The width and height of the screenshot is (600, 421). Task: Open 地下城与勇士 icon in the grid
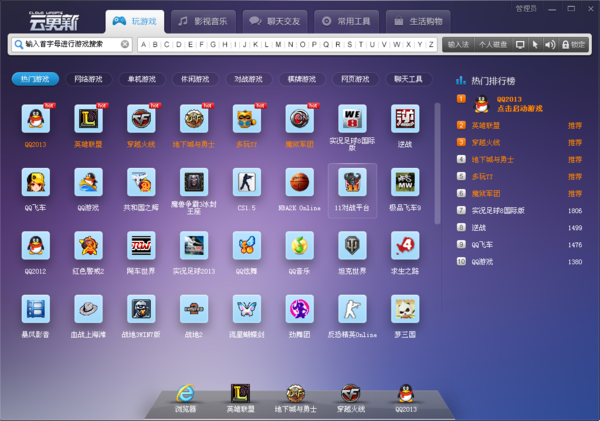[x=194, y=119]
